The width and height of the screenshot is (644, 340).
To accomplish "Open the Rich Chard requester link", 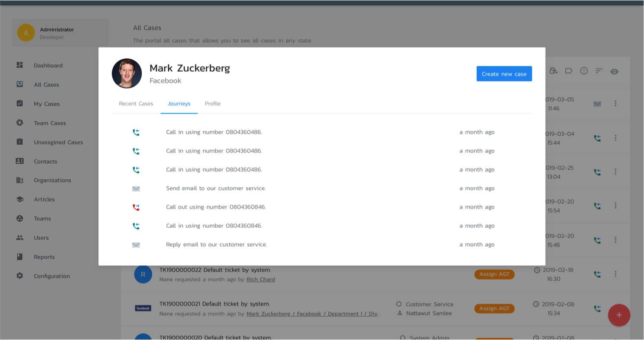I will (261, 280).
